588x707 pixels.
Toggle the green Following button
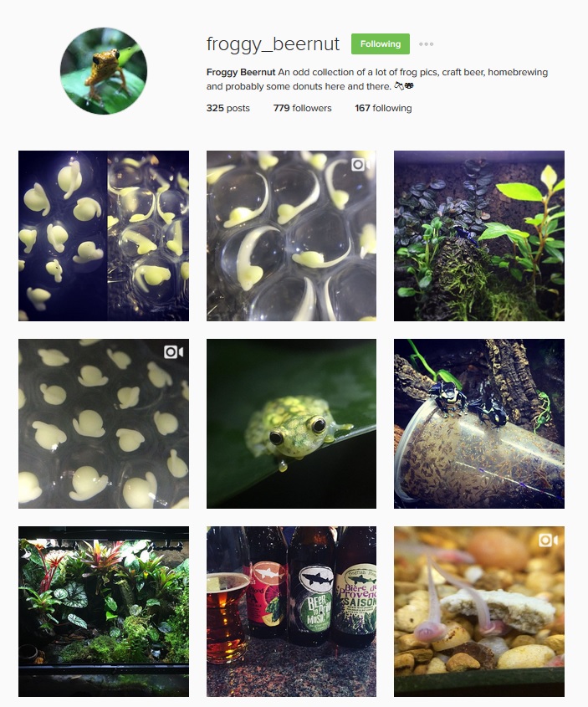[381, 44]
